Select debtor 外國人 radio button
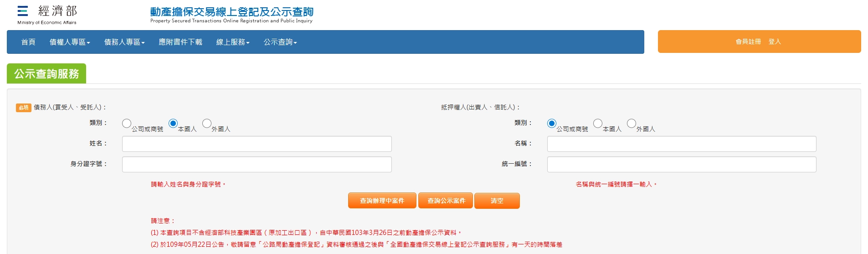 (x=207, y=124)
